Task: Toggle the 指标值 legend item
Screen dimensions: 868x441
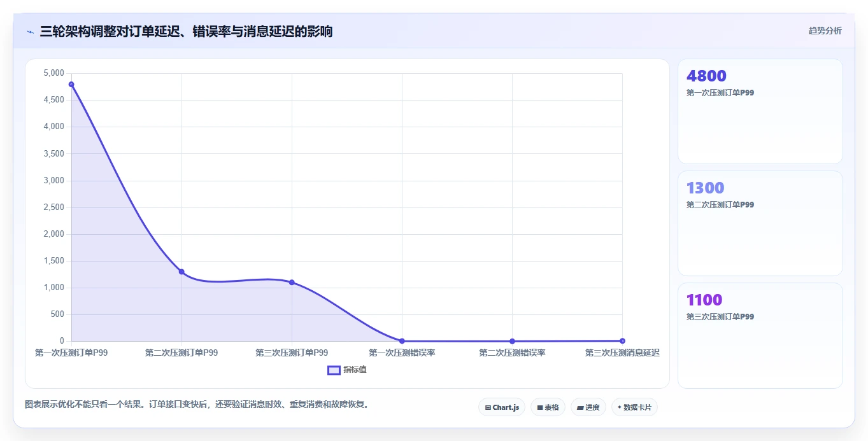Action: (x=347, y=370)
